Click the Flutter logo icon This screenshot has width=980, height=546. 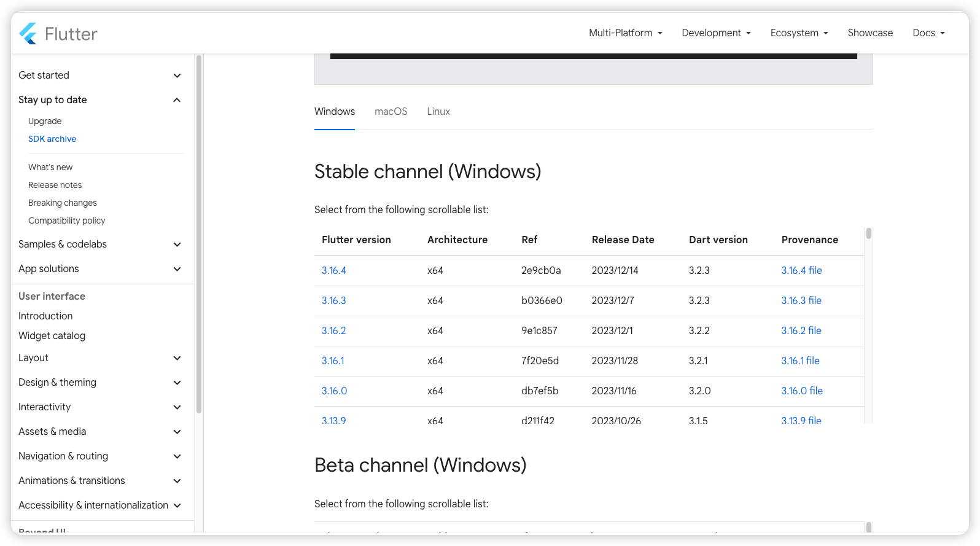click(x=28, y=34)
